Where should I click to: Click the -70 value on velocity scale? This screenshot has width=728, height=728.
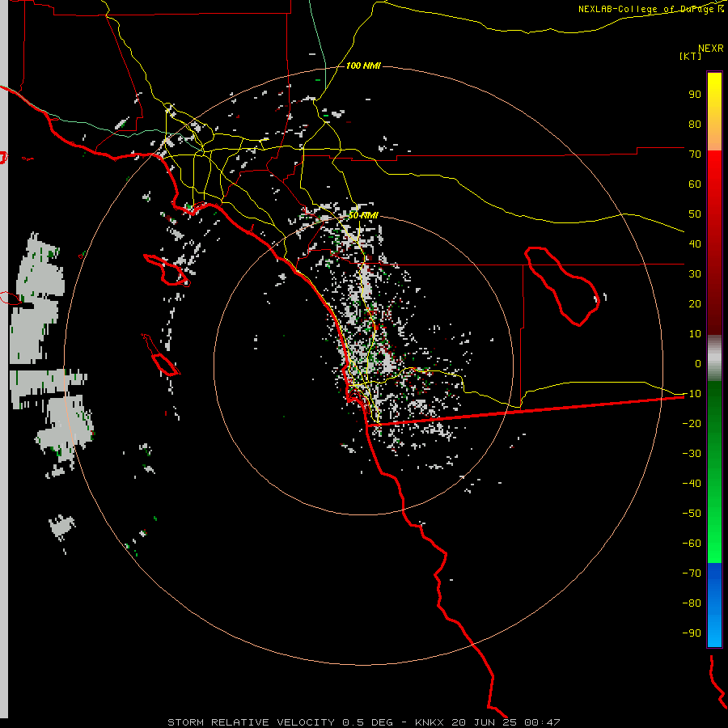coord(692,574)
